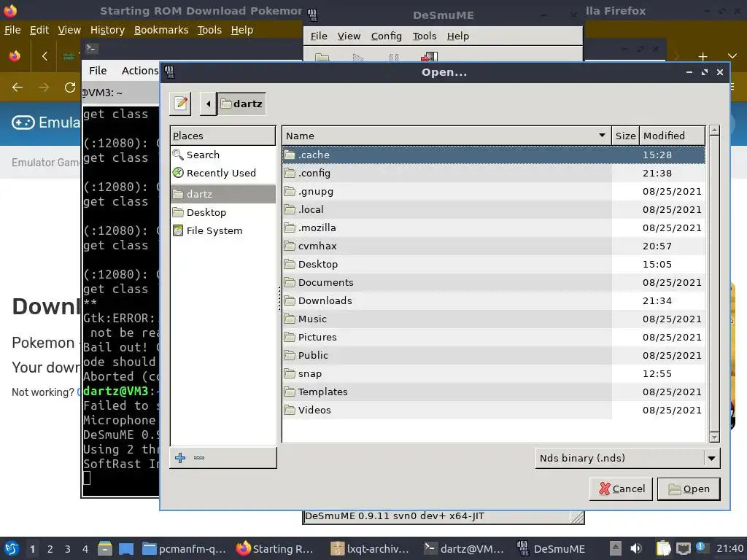Screen dimensions: 747x560
Task: Select the Desktop folder icon in the file list
Action: click(290, 264)
